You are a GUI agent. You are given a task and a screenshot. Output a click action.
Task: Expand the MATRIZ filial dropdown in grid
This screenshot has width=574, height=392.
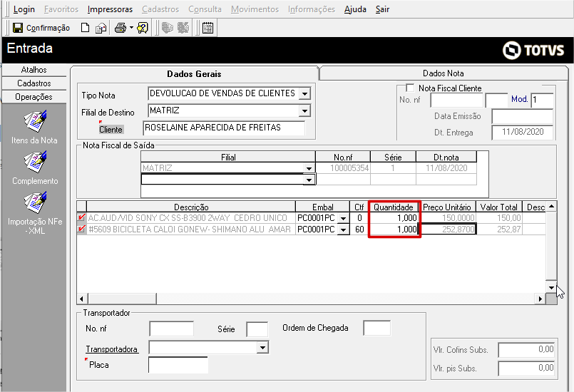tap(309, 168)
